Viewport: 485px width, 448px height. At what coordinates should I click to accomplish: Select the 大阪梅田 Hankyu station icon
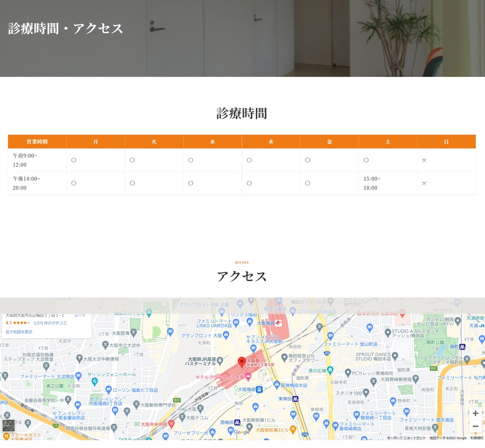pyautogui.click(x=279, y=323)
